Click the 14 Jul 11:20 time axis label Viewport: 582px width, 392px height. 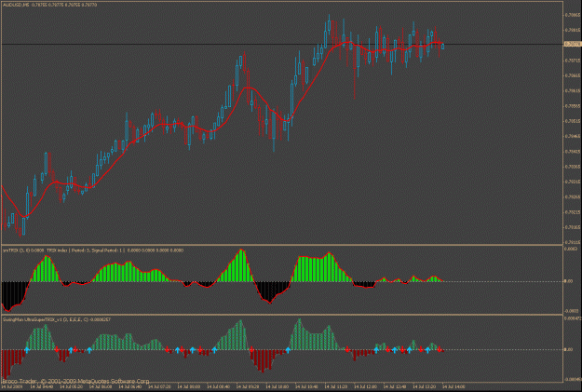coord(337,386)
